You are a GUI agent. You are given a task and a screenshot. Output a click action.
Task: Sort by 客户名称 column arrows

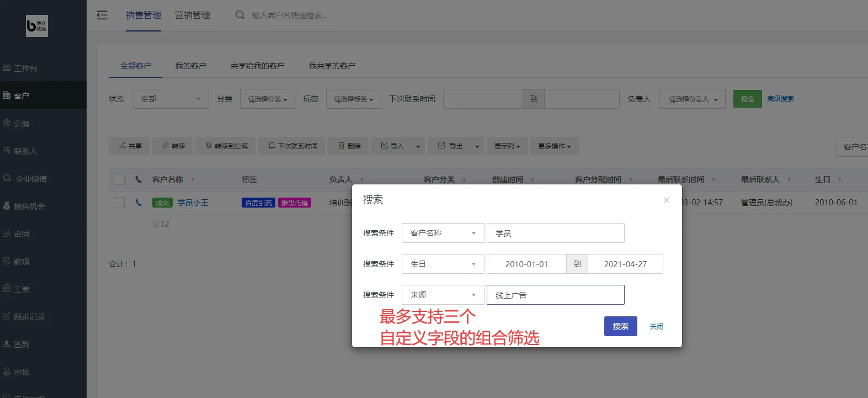[x=193, y=179]
